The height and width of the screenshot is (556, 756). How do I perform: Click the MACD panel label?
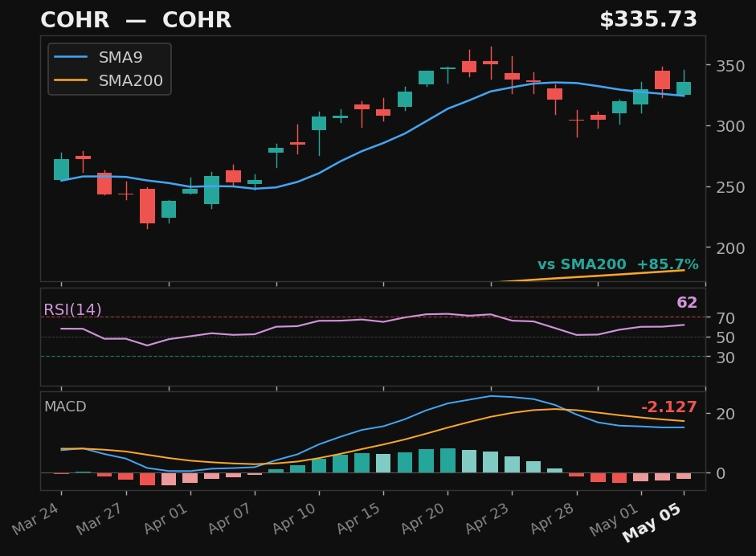pyautogui.click(x=65, y=407)
